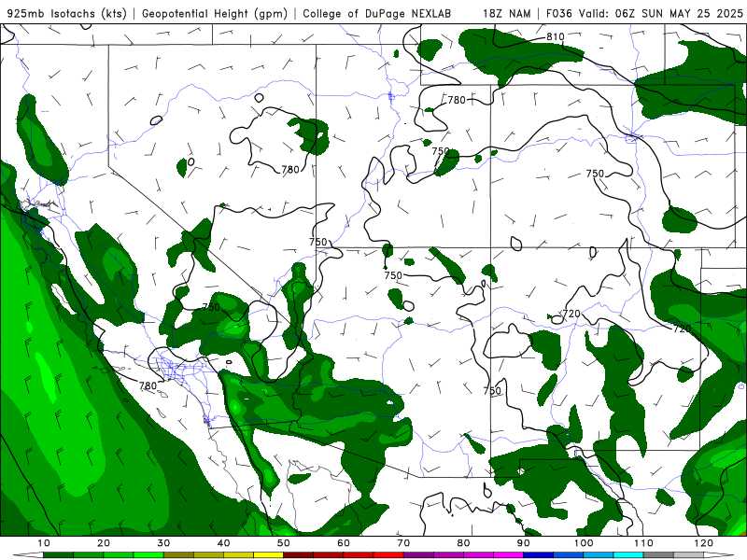Image resolution: width=747 pixels, height=560 pixels.
Task: Click the "925mb Isotachs (kts)" title text
Action: tap(66, 14)
